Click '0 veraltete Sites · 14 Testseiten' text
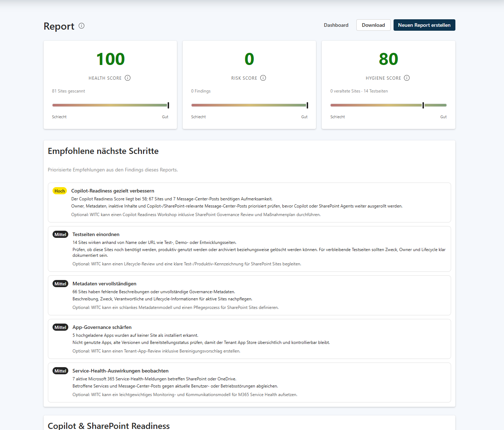 pos(359,91)
